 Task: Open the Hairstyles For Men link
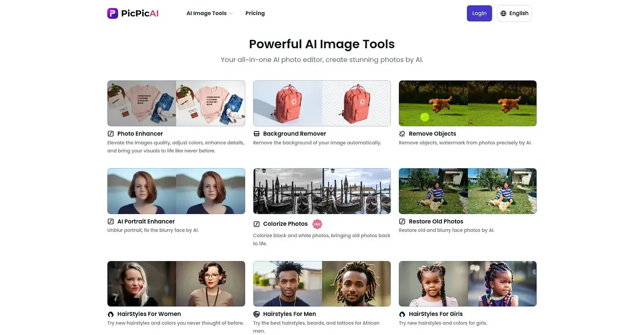click(x=289, y=314)
